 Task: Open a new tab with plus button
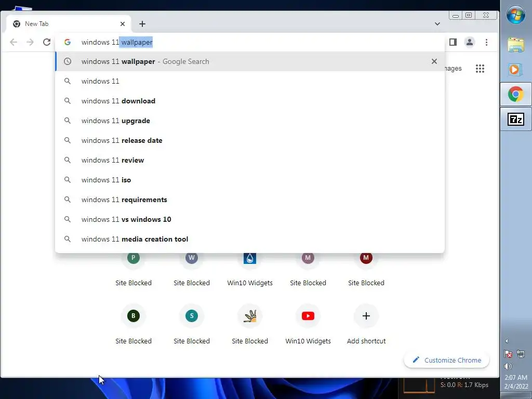(142, 24)
